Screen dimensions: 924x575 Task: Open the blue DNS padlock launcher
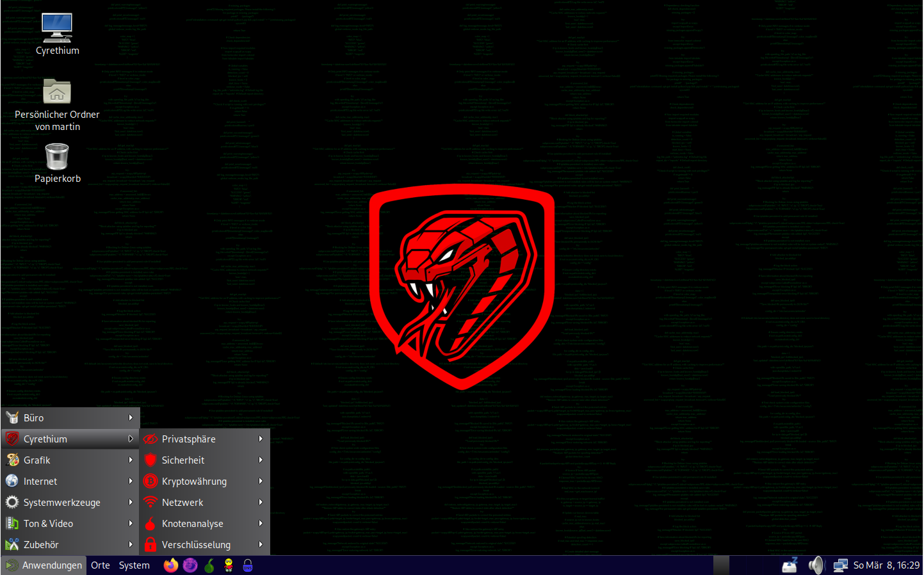tap(248, 565)
